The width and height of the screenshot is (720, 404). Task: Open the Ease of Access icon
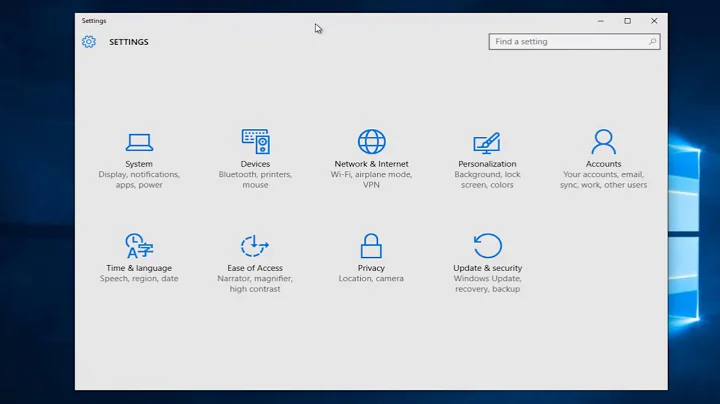tap(255, 246)
